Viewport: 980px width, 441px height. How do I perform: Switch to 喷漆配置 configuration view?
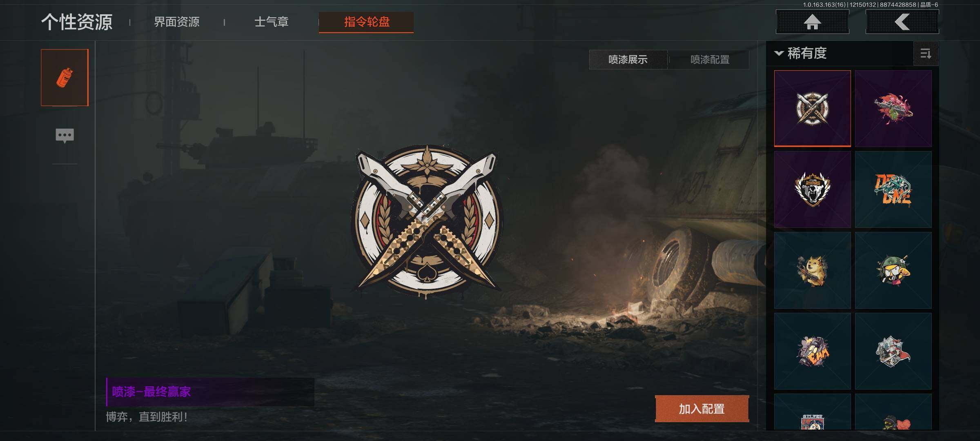710,60
